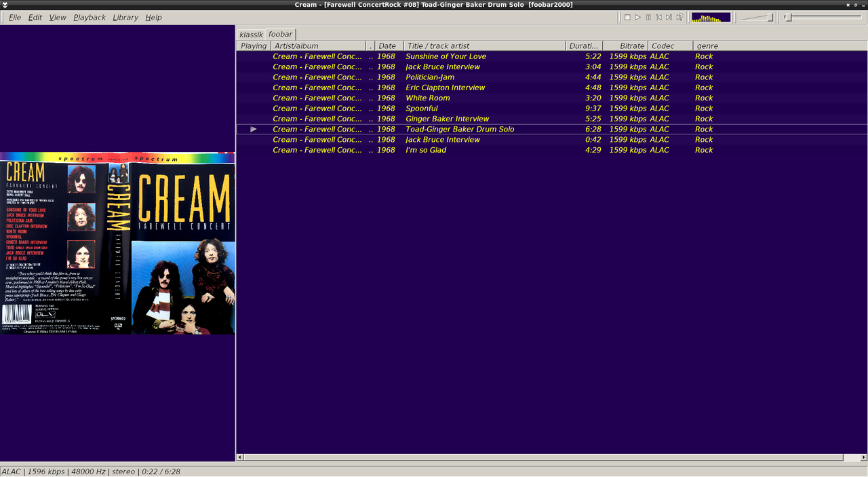Open the View menu
868x477 pixels.
(58, 17)
